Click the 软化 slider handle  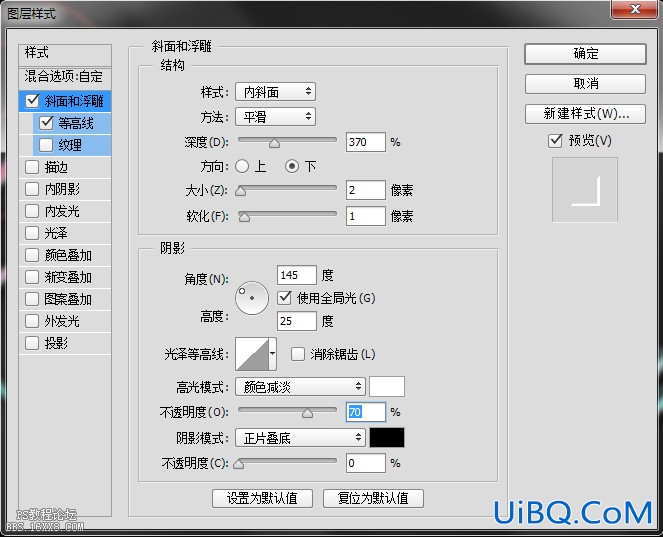(244, 217)
